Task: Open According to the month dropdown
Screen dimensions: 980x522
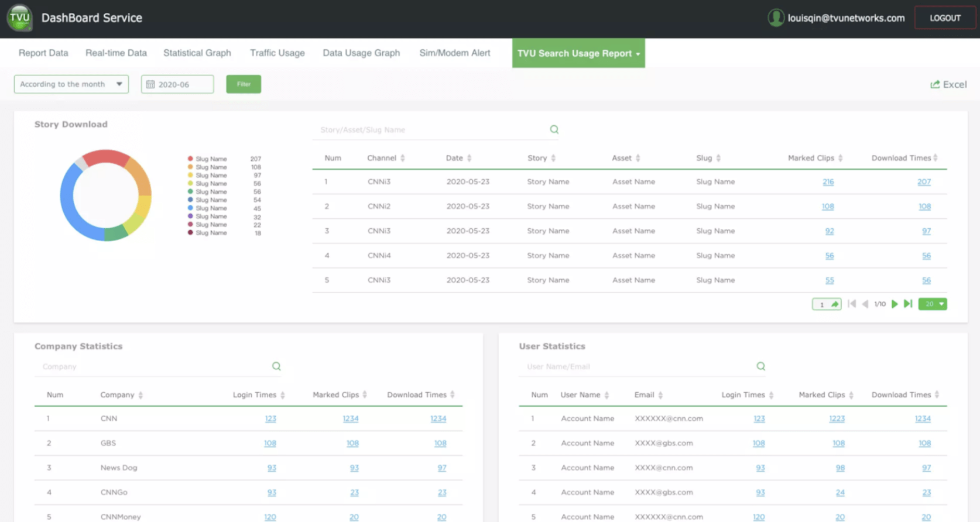Action: (x=71, y=84)
